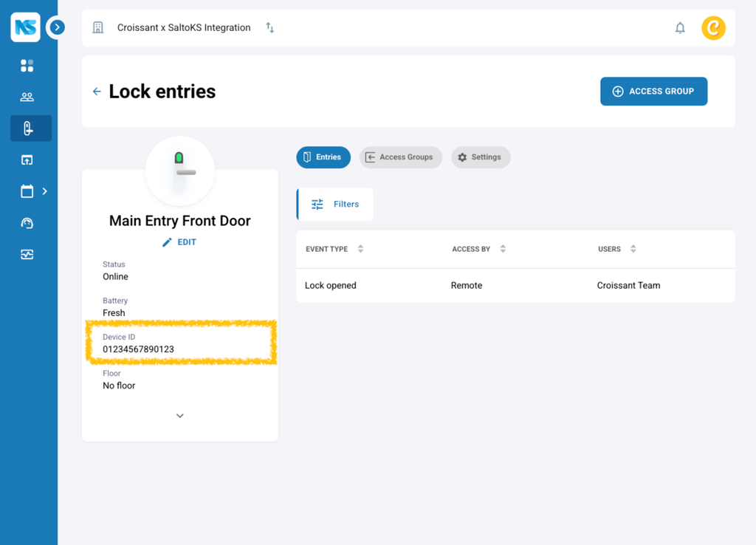Open the users icon in sidebar
Screen dimensions: 756x545
[x=27, y=97]
